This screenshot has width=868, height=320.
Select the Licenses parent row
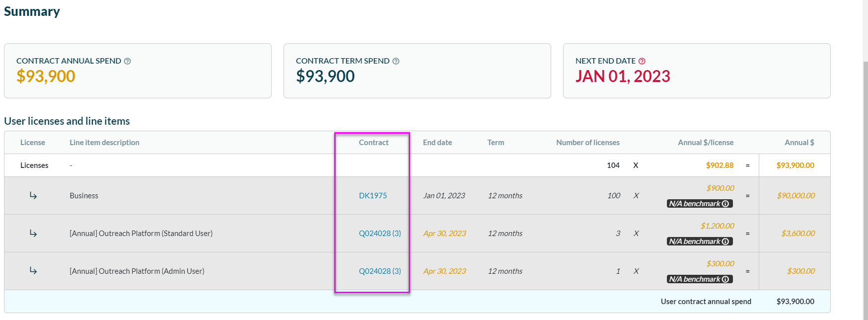point(34,165)
